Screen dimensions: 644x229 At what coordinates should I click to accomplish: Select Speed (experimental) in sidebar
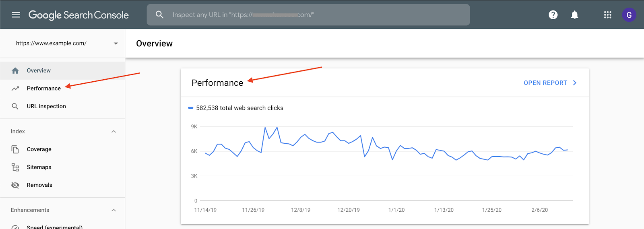pos(54,227)
